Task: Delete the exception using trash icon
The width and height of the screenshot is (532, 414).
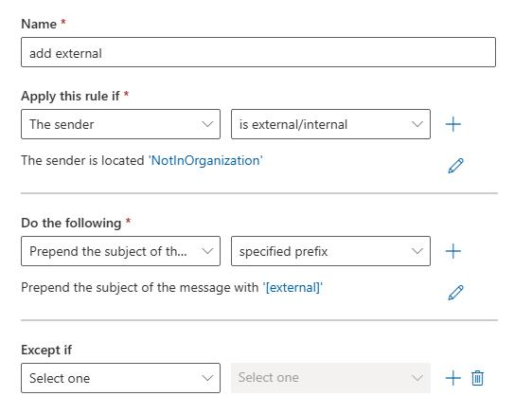Action: (477, 378)
